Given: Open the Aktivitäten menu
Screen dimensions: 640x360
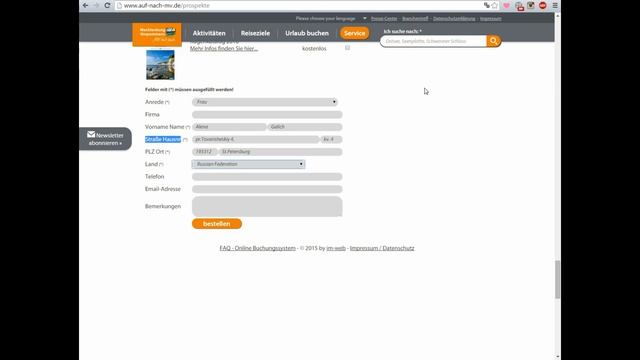Looking at the screenshot, I should (209, 33).
